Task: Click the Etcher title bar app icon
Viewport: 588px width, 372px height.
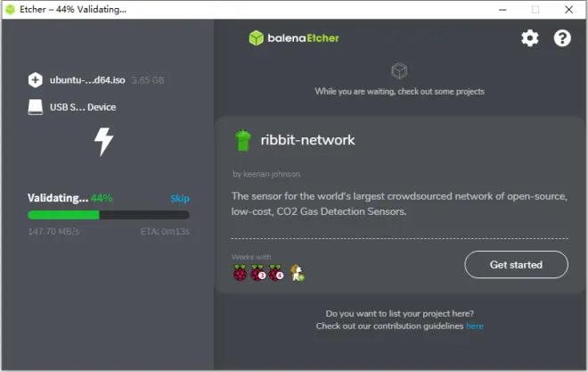Action: 11,10
